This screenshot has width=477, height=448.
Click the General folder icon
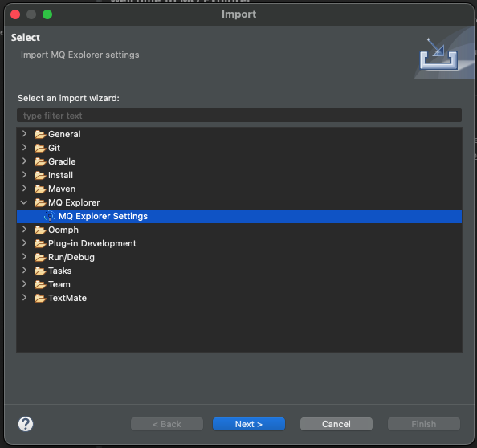point(40,134)
